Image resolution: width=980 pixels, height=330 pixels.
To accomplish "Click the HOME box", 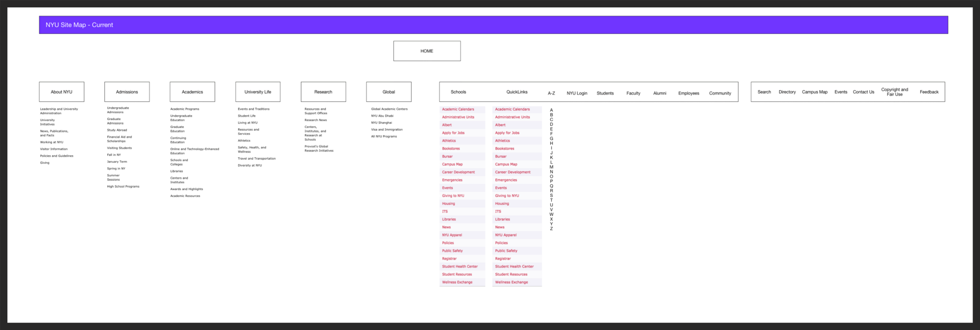I will coord(427,51).
